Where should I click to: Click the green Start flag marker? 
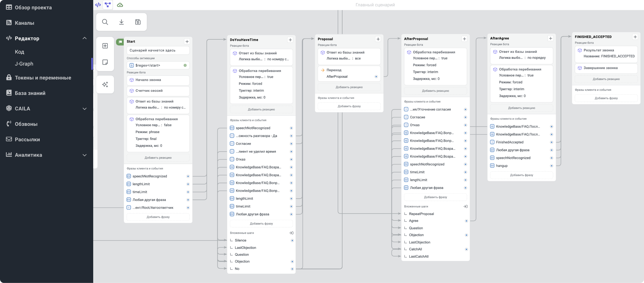click(120, 42)
